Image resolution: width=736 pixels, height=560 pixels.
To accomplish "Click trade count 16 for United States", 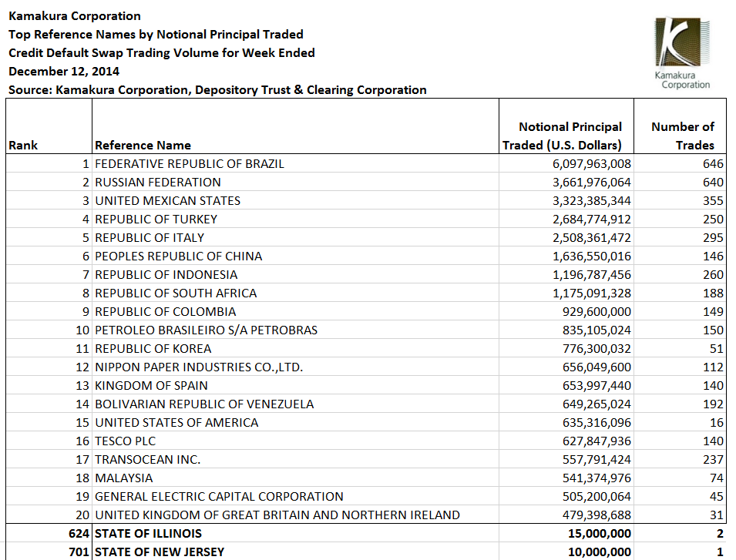I will (x=717, y=423).
